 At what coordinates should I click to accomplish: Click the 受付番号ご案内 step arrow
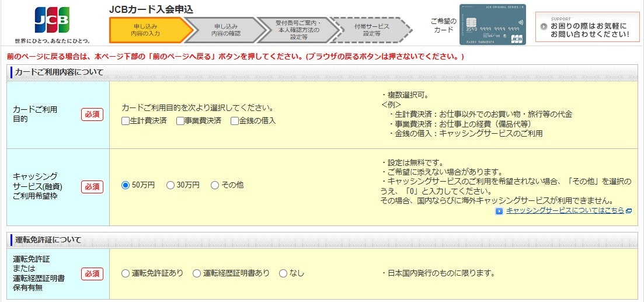(x=298, y=30)
